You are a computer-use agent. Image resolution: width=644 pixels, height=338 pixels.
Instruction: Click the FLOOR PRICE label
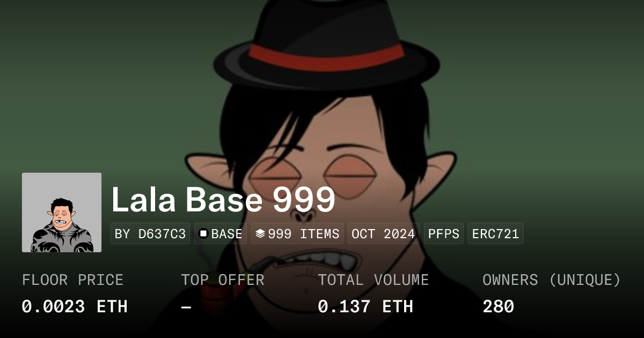72,280
